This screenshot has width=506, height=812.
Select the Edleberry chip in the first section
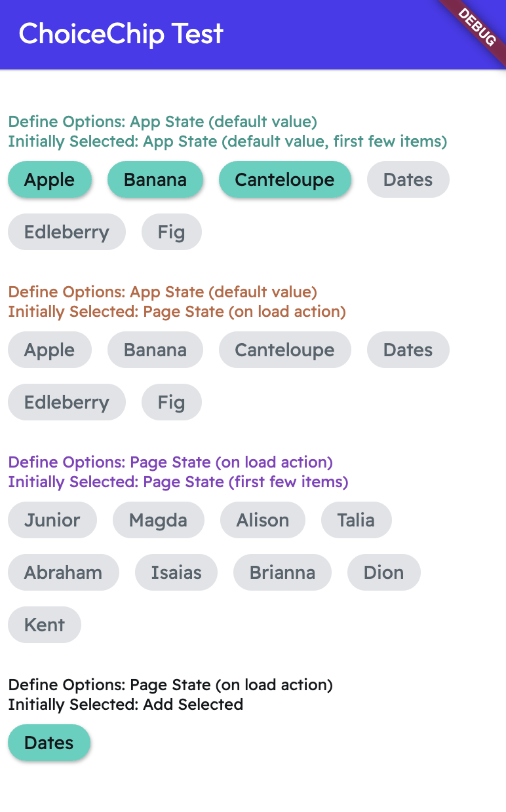pos(66,232)
